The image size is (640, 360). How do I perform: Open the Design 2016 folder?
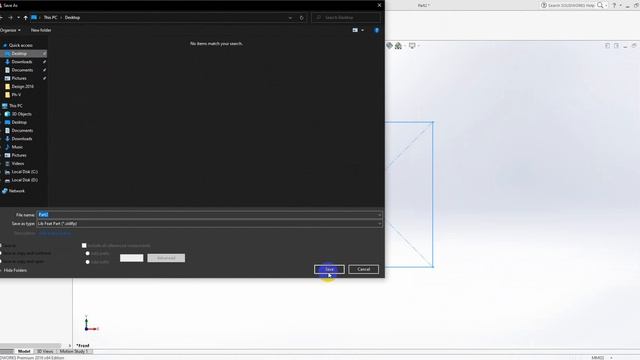coord(22,87)
